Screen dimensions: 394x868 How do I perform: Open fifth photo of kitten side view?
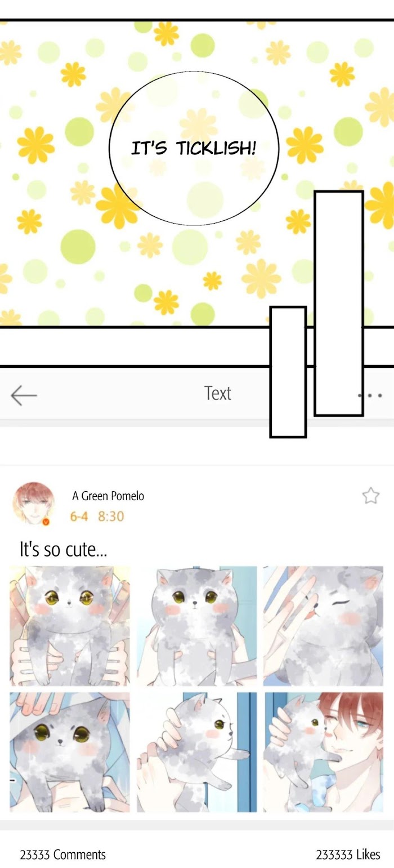point(196,752)
